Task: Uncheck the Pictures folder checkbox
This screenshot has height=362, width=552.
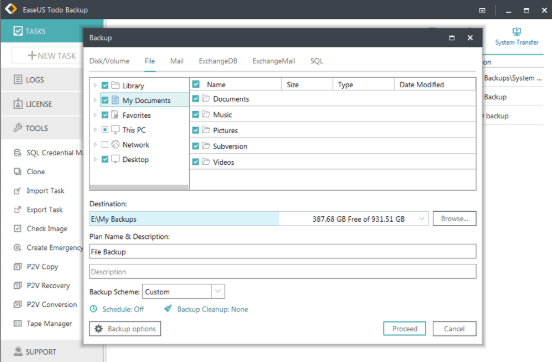Action: [196, 130]
